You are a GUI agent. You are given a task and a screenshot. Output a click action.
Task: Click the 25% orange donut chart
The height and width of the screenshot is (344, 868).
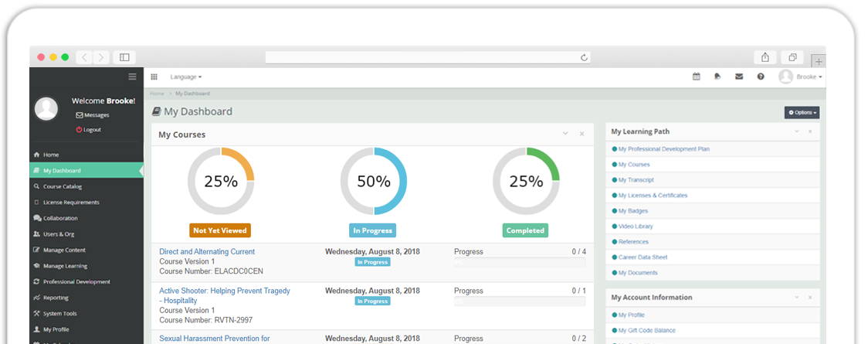pos(221,181)
